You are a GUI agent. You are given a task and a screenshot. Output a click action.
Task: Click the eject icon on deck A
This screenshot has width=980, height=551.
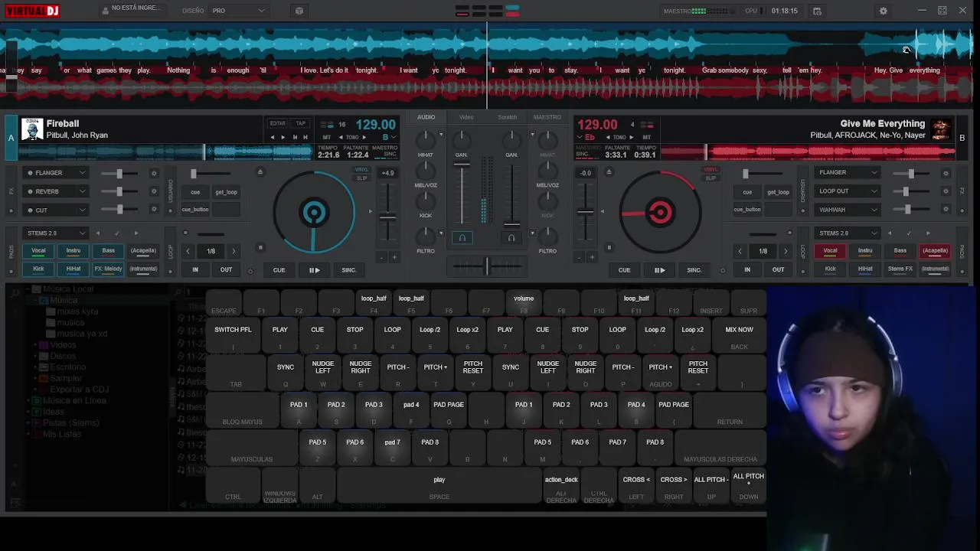(x=260, y=172)
